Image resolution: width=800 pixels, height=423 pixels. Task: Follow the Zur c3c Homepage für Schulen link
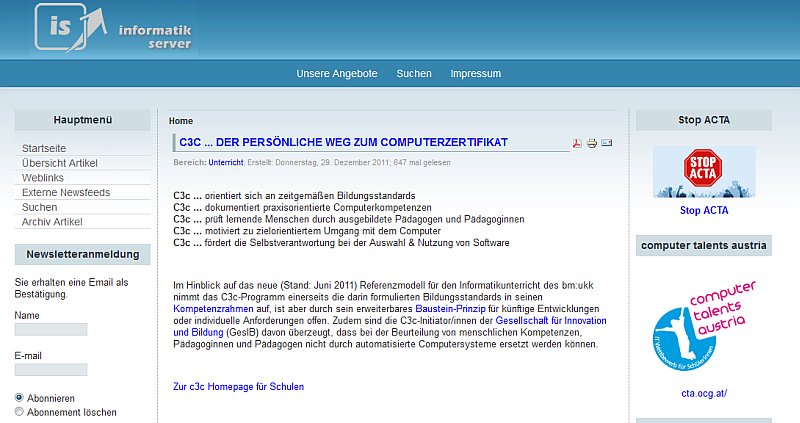pos(239,386)
